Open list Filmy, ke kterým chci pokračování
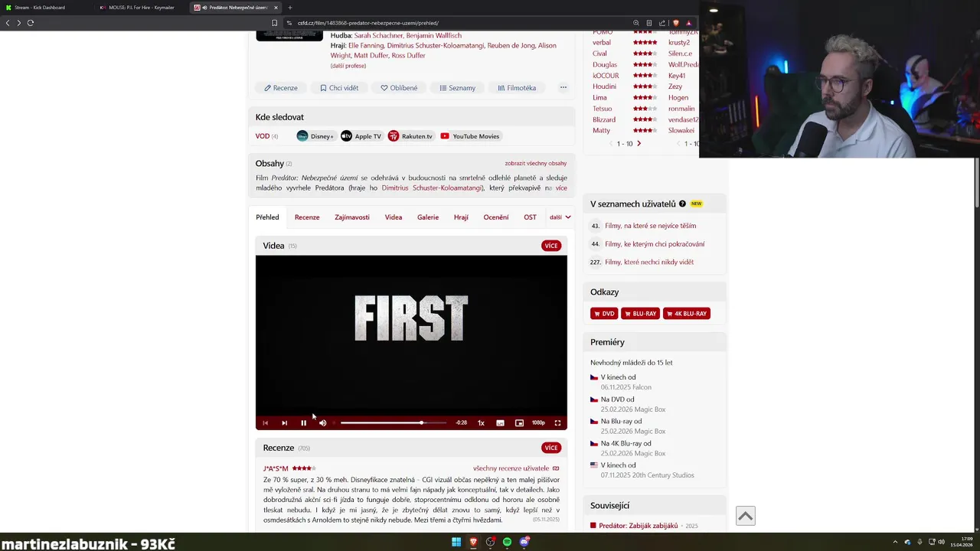 click(x=655, y=244)
